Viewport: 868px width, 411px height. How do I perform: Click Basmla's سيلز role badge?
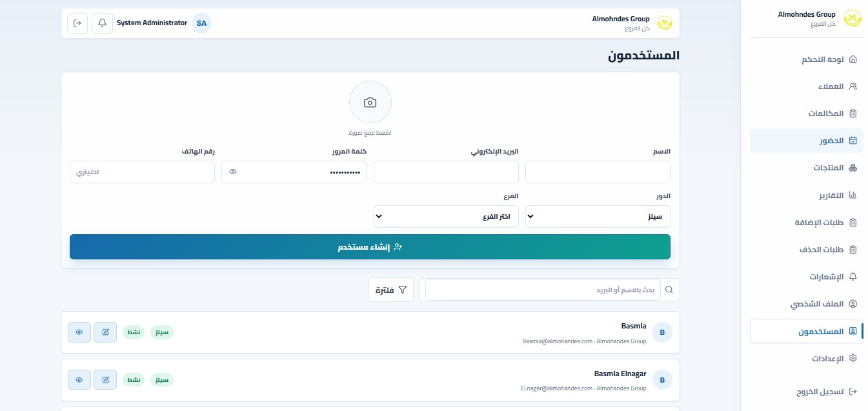162,332
